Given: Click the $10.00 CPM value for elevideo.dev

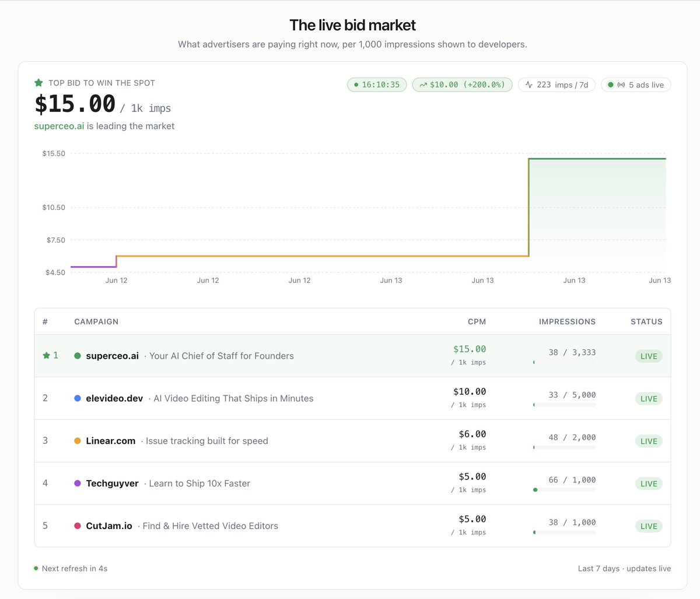Looking at the screenshot, I should tap(470, 391).
